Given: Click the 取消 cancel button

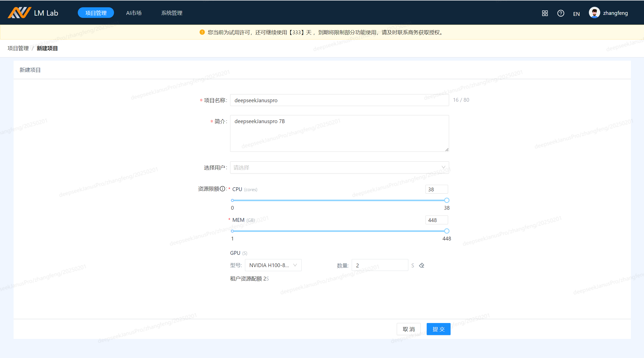Looking at the screenshot, I should (408, 329).
